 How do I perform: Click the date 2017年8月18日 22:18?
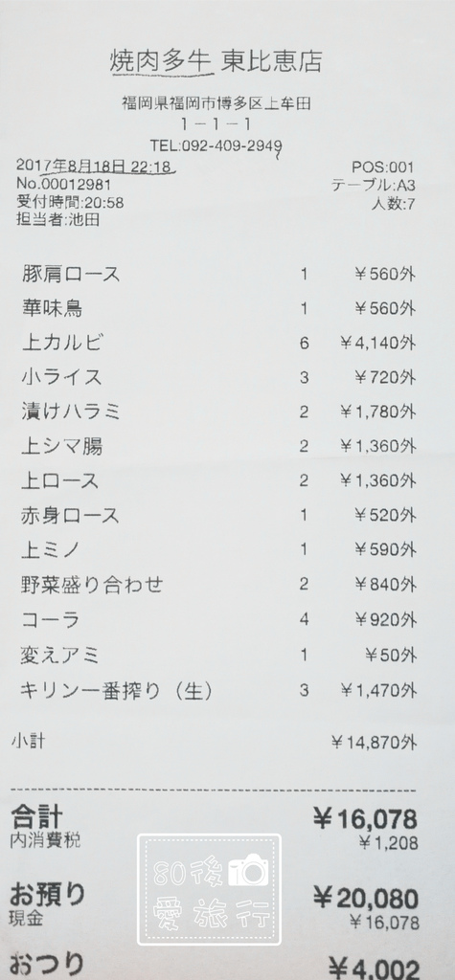pos(93,166)
